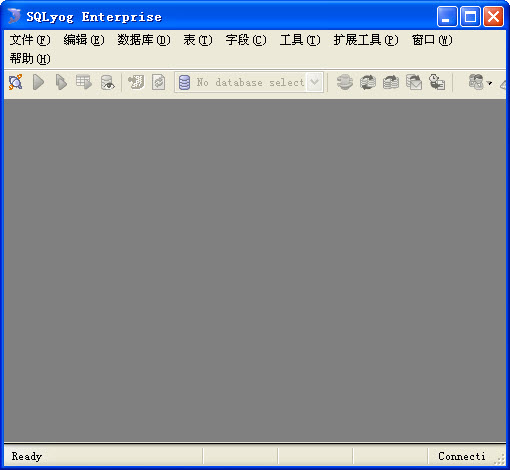Click the database synchronization wizard icon
The width and height of the screenshot is (510, 470).
pos(344,82)
